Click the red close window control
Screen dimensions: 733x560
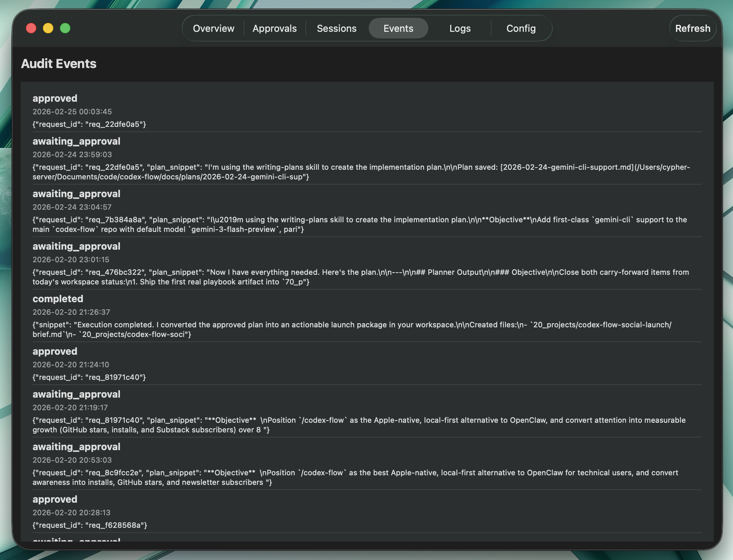[x=31, y=28]
